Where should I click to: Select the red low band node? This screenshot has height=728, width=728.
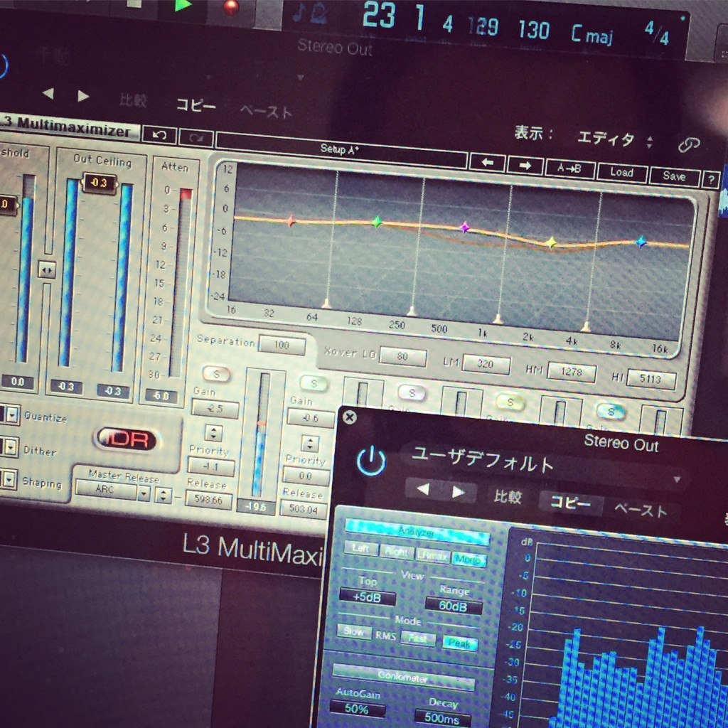pos(291,220)
